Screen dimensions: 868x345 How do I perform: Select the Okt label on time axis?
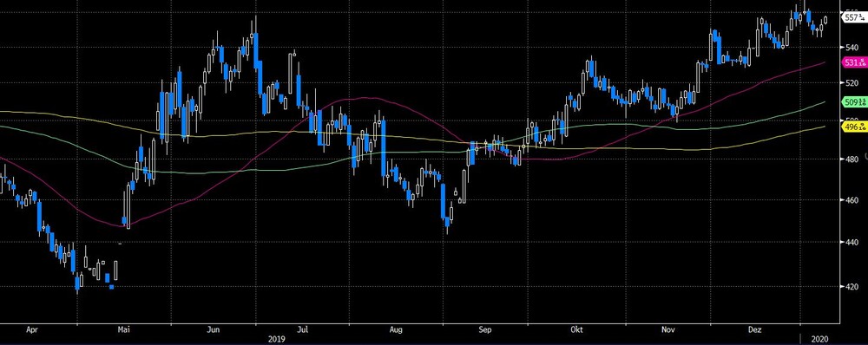[578, 330]
